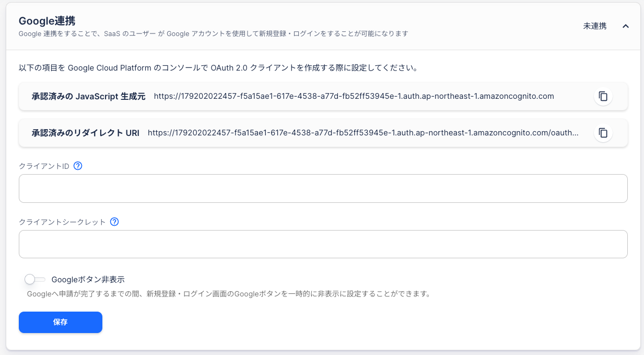
Task: Click the 保存 button
Action: coord(61,322)
